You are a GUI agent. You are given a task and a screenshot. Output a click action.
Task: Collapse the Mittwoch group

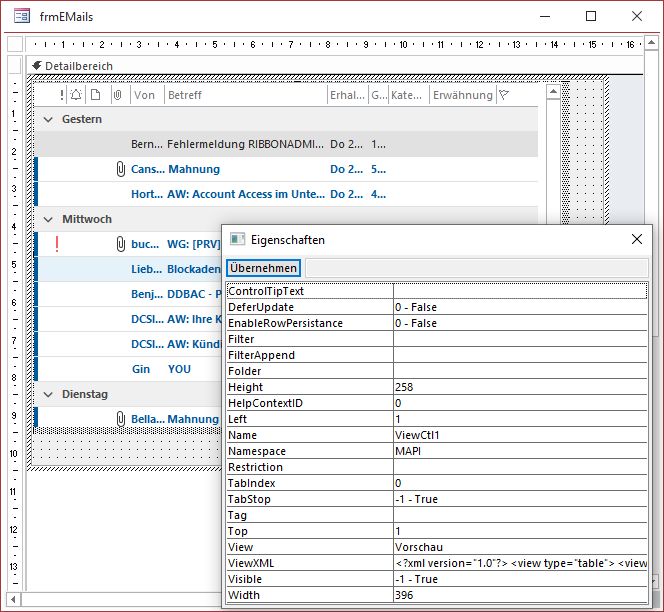[48, 219]
